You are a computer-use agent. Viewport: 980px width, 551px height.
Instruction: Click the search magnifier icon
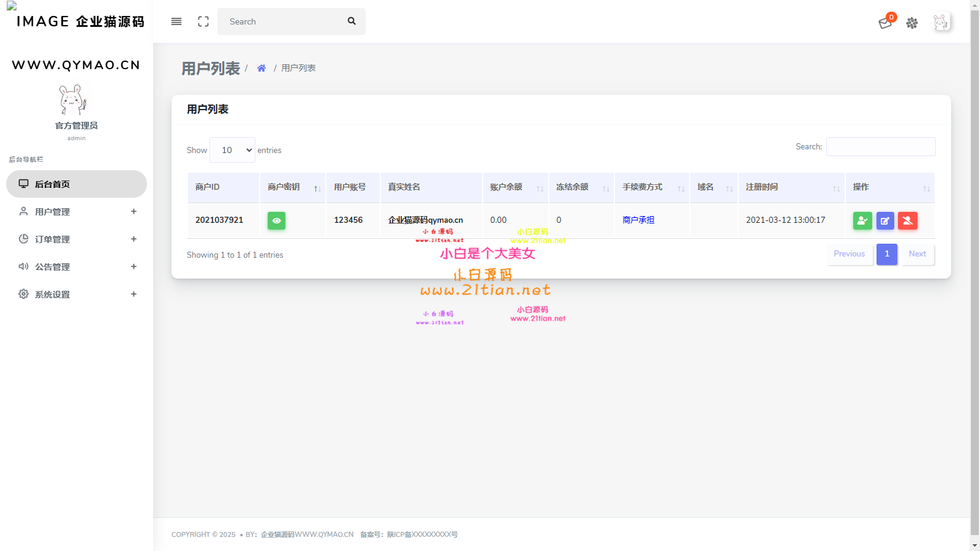tap(352, 21)
